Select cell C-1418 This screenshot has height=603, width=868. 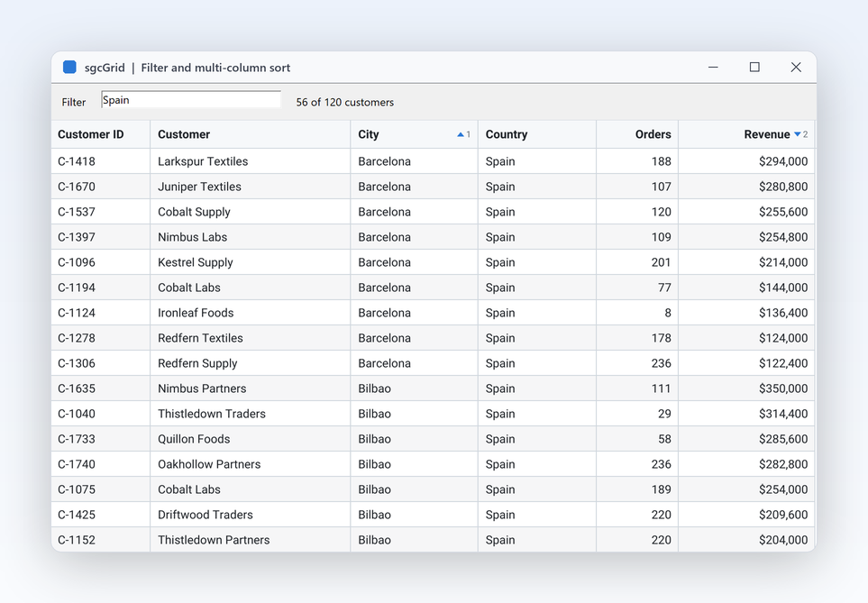pos(101,161)
